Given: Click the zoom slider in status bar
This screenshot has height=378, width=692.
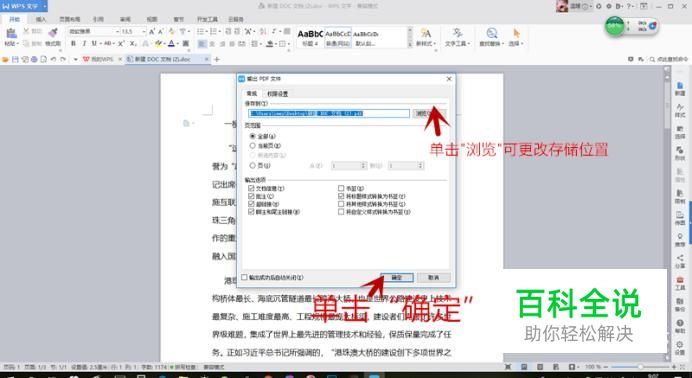Looking at the screenshot, I should point(641,367).
